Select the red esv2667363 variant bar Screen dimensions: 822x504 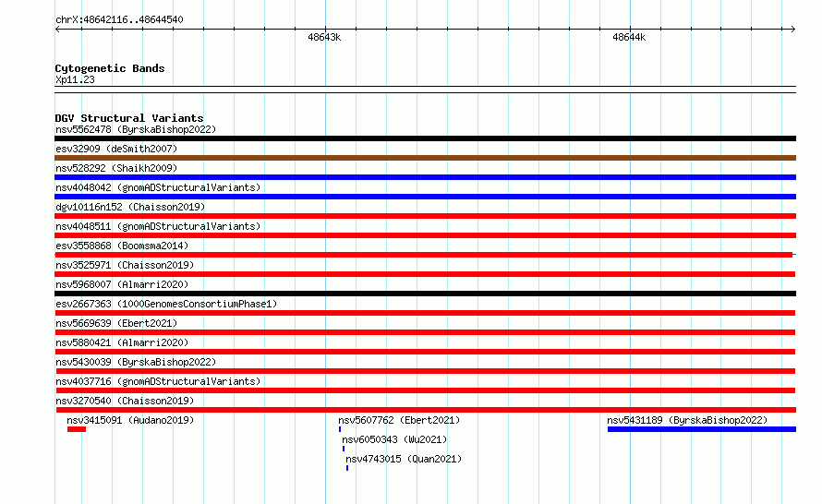(425, 313)
